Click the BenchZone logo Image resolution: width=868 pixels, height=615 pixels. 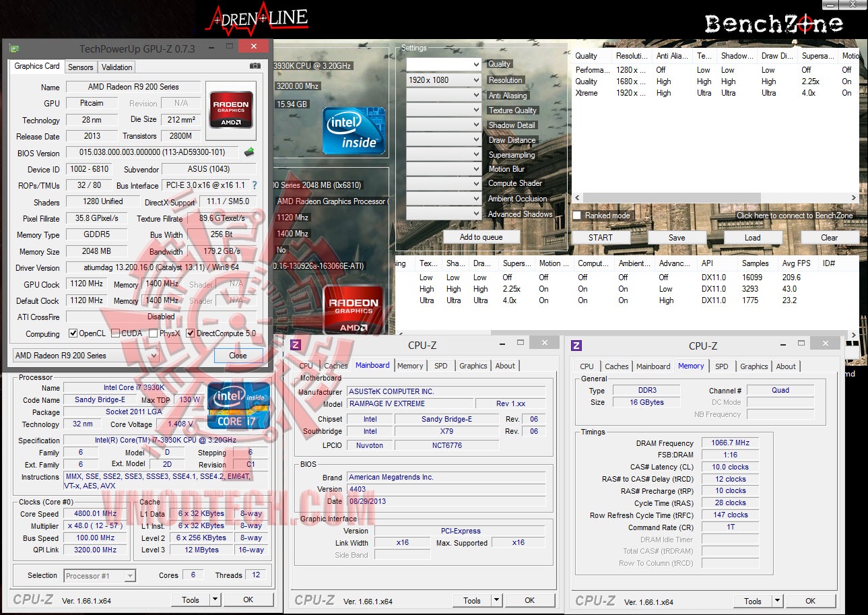coord(774,24)
